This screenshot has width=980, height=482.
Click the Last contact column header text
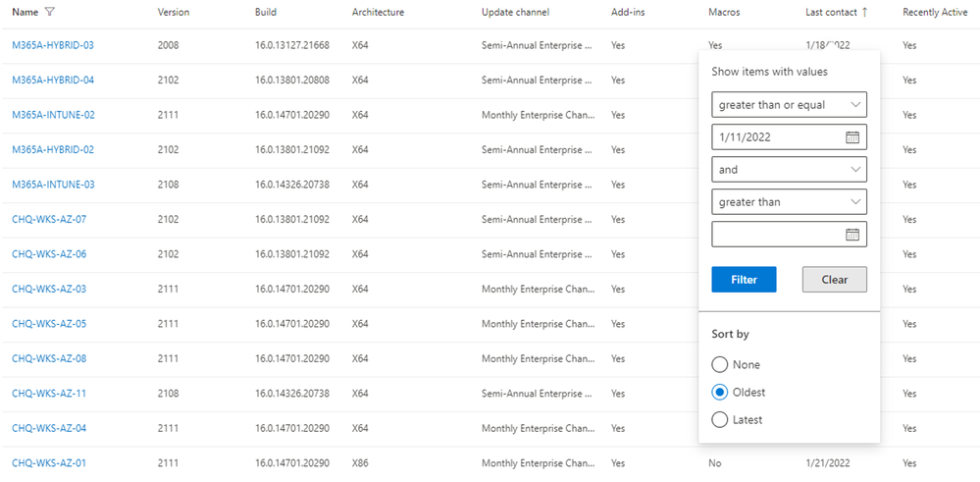coord(832,12)
